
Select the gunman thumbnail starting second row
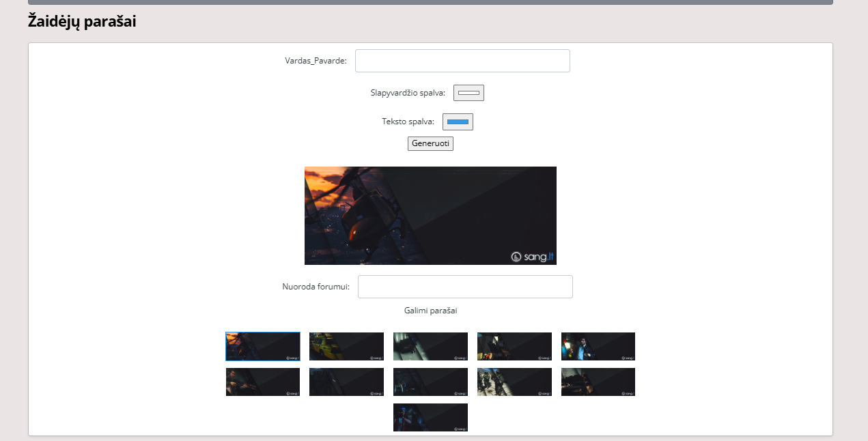click(x=263, y=382)
